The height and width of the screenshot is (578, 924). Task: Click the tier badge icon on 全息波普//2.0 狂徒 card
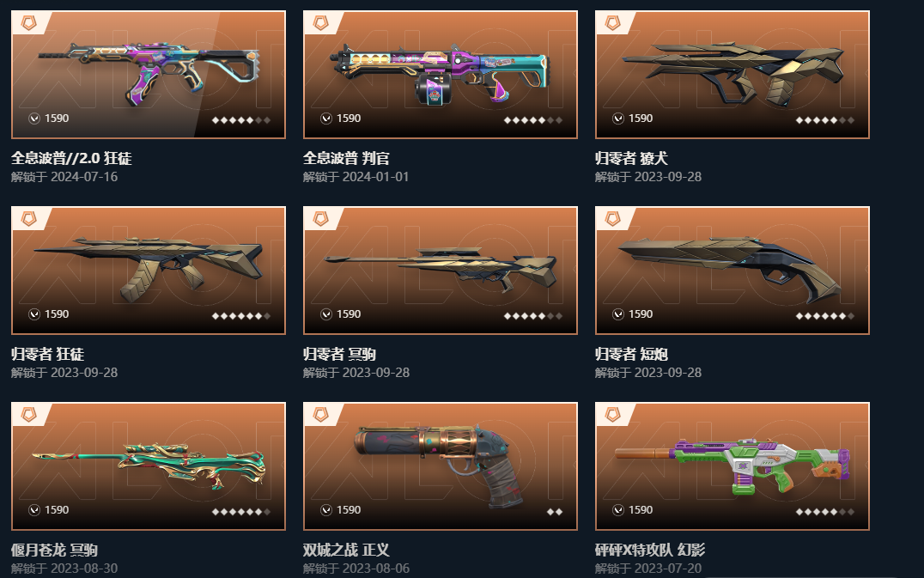(x=29, y=23)
